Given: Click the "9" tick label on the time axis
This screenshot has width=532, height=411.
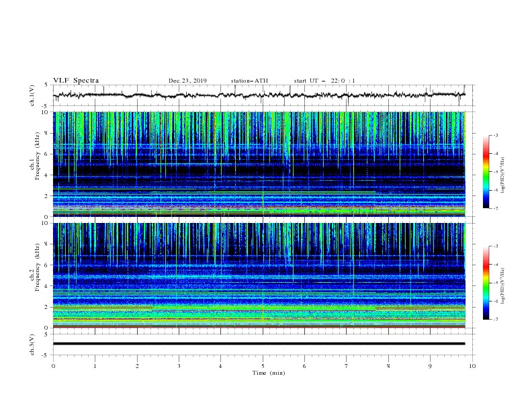Looking at the screenshot, I should click(x=430, y=366).
